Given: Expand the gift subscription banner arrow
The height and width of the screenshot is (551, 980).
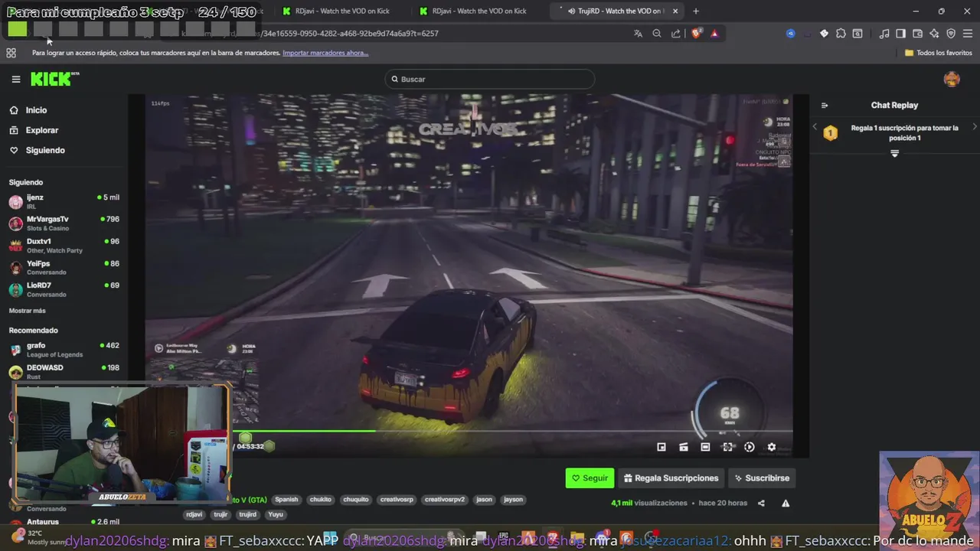Looking at the screenshot, I should click(x=894, y=154).
